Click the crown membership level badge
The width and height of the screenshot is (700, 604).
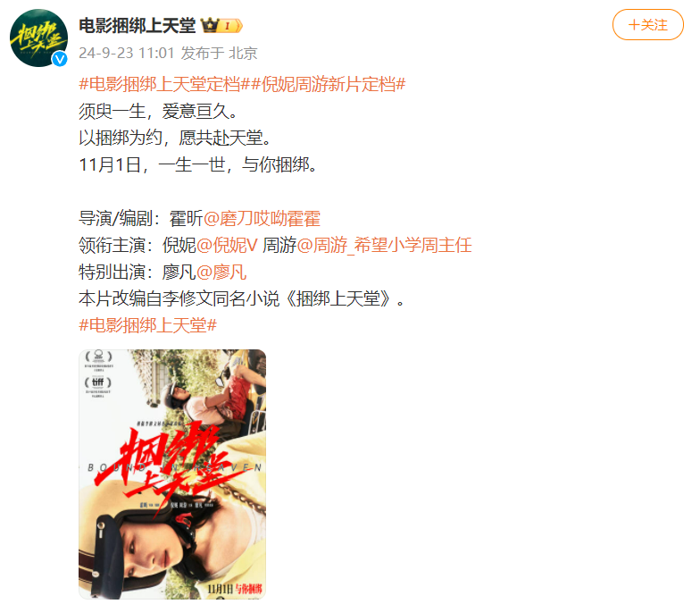[221, 25]
